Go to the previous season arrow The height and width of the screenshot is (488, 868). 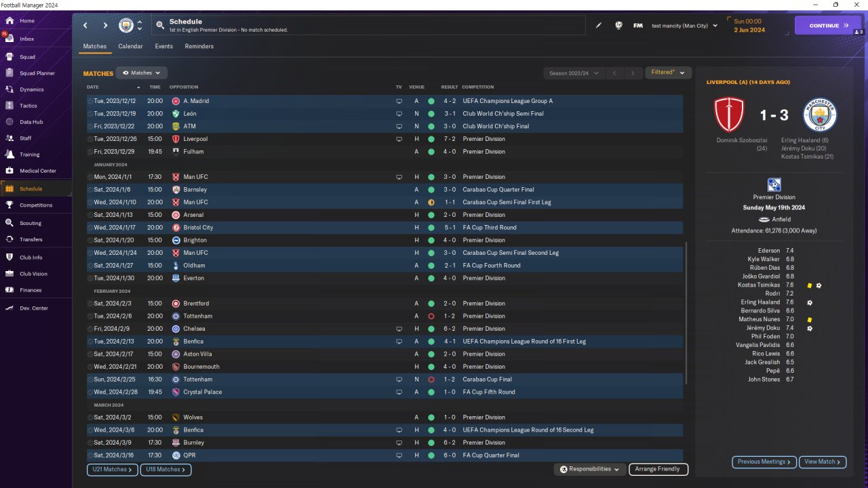coord(614,73)
